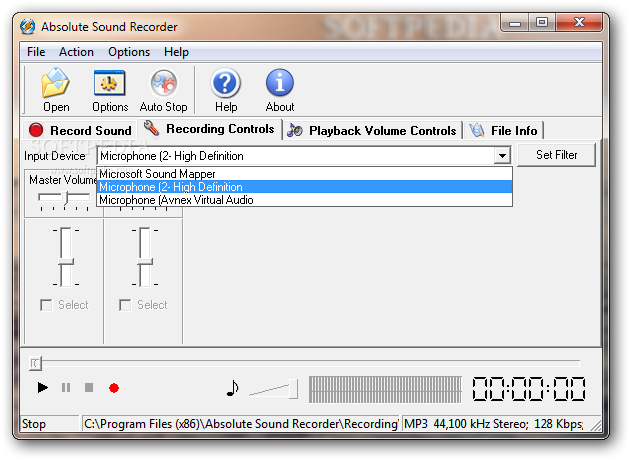The image size is (630, 460).
Task: Click the Pause playback button
Action: coord(66,388)
